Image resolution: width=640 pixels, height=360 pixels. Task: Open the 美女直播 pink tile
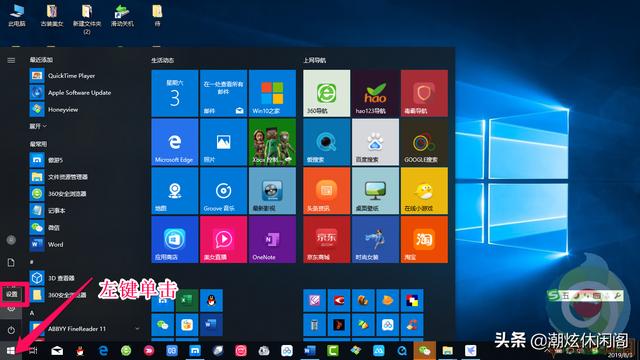[x=223, y=240]
